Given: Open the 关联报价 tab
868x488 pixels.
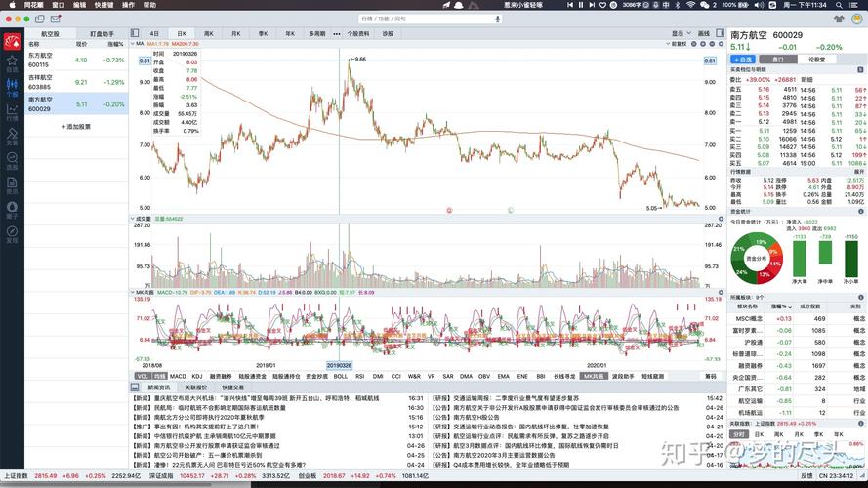Looking at the screenshot, I should click(x=196, y=387).
